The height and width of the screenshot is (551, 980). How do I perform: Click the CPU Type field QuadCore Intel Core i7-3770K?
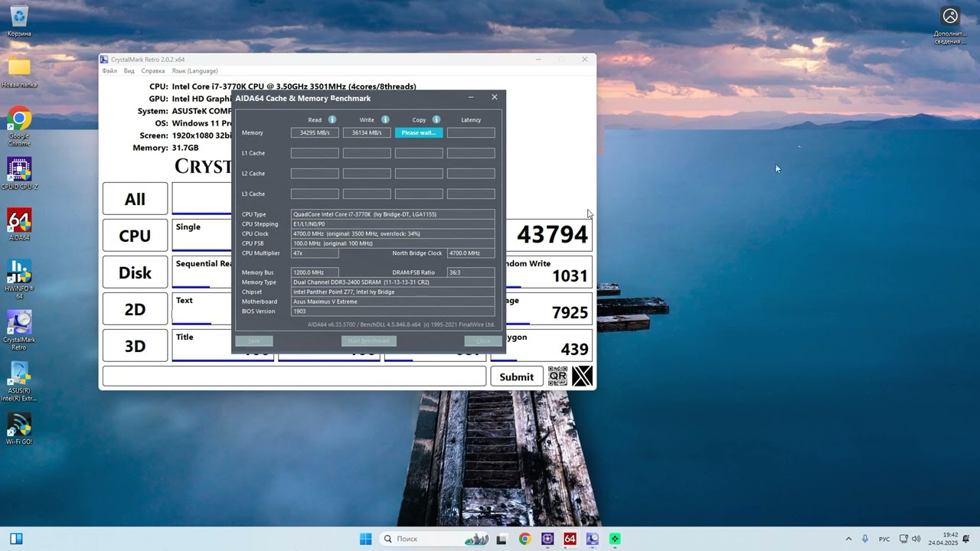tap(393, 214)
